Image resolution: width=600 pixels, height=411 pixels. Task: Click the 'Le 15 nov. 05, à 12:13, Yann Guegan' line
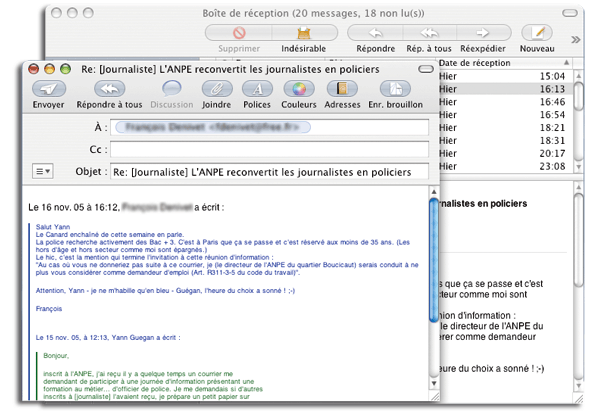[108, 338]
